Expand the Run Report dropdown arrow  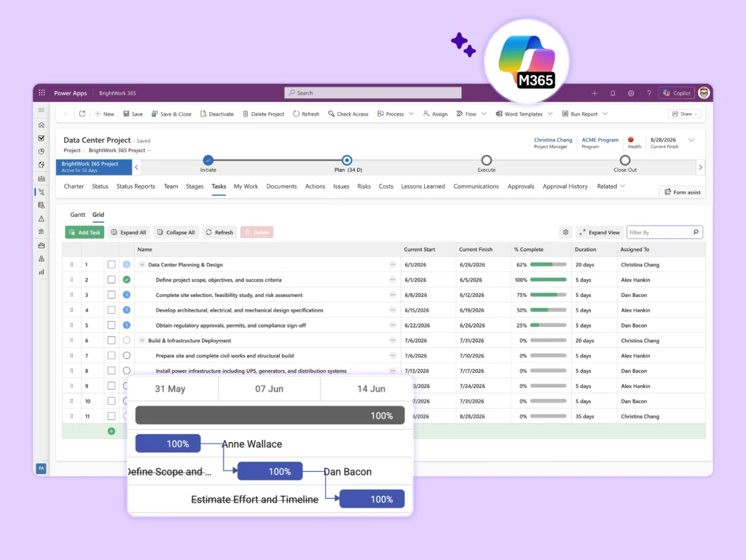point(605,114)
